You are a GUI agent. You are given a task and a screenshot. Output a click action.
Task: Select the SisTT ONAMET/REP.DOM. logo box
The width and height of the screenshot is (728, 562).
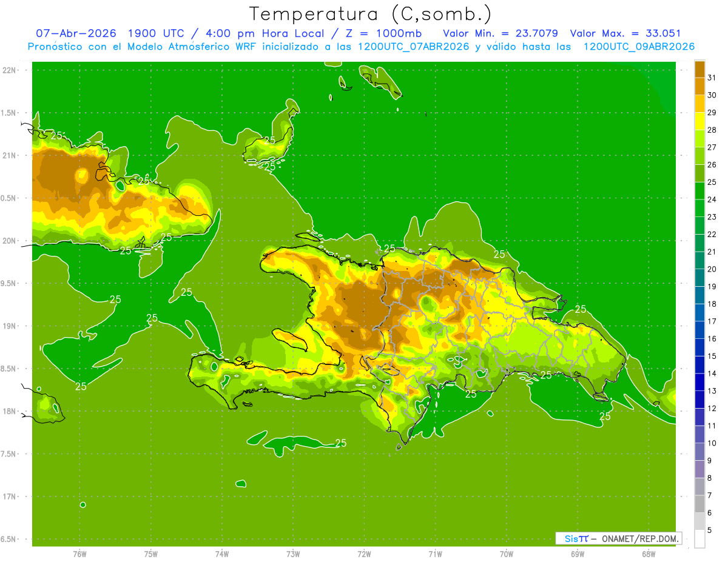[619, 538]
